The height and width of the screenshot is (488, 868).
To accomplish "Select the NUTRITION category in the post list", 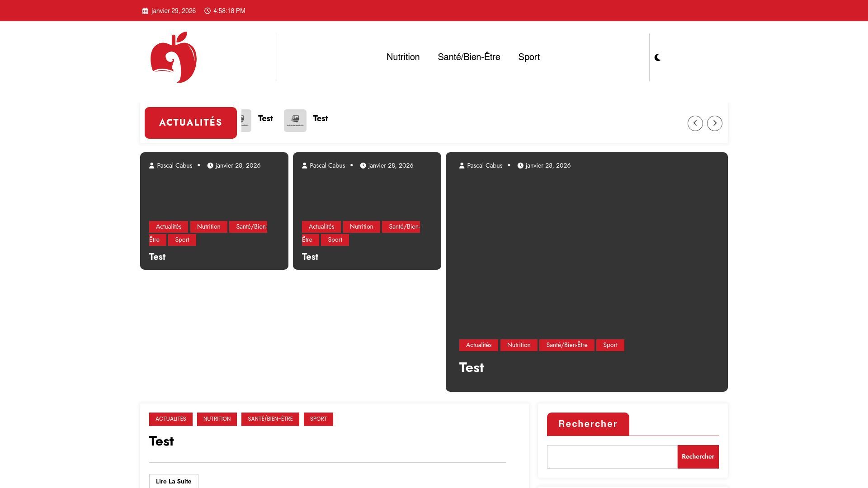I will pyautogui.click(x=217, y=419).
